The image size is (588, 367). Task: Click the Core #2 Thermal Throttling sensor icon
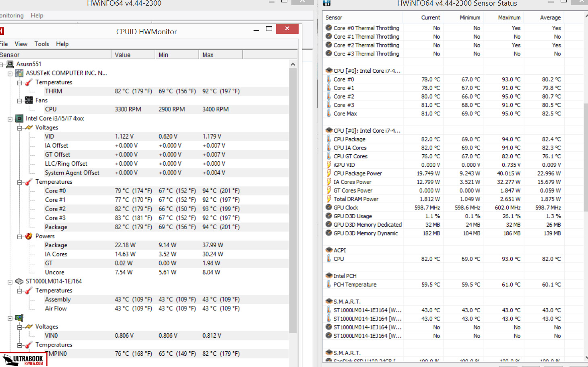pyautogui.click(x=329, y=45)
